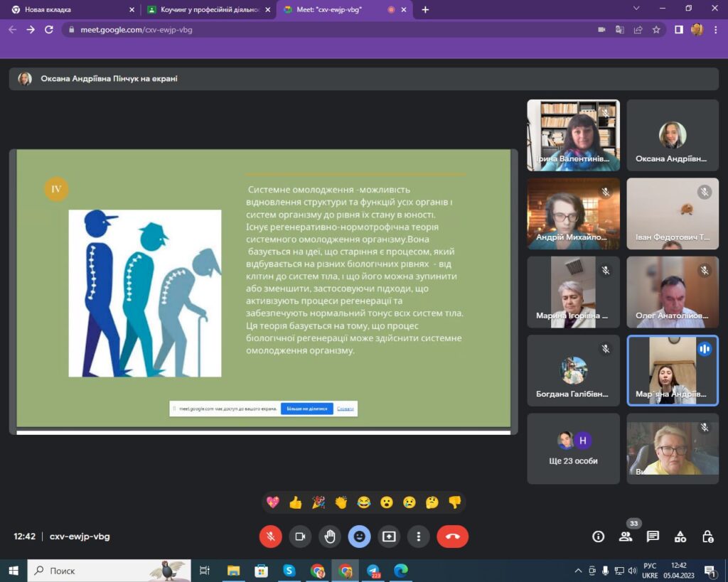Viewport: 728px width, 582px height.
Task: Leave the call with red hang-up button
Action: click(452, 537)
